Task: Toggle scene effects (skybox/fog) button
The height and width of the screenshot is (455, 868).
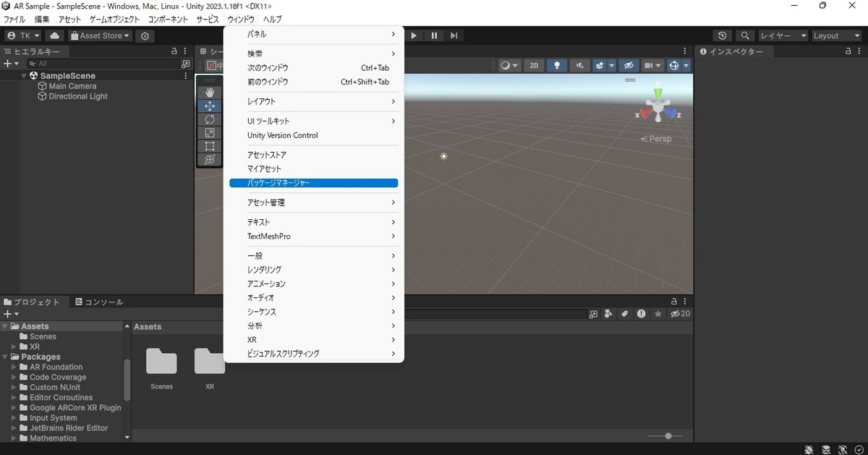Action: [x=600, y=65]
